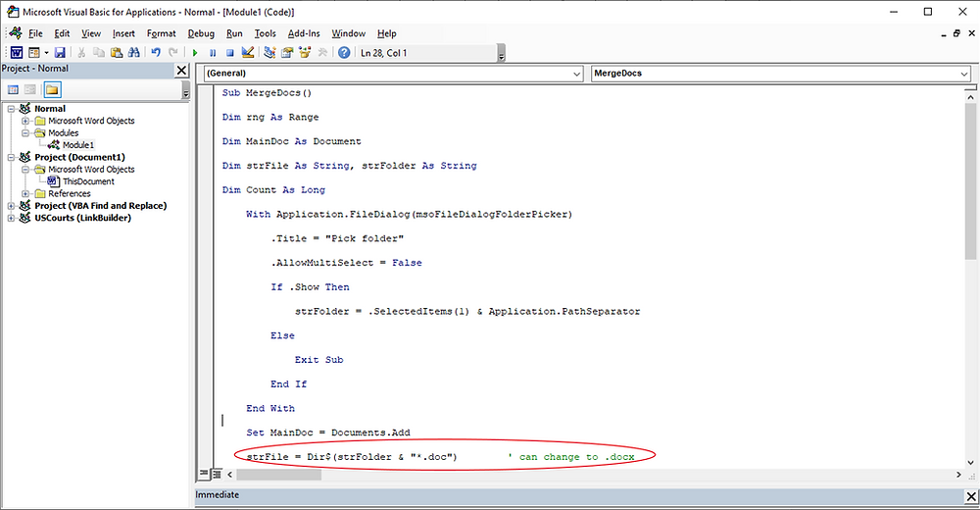Open the Window menu

coord(348,33)
